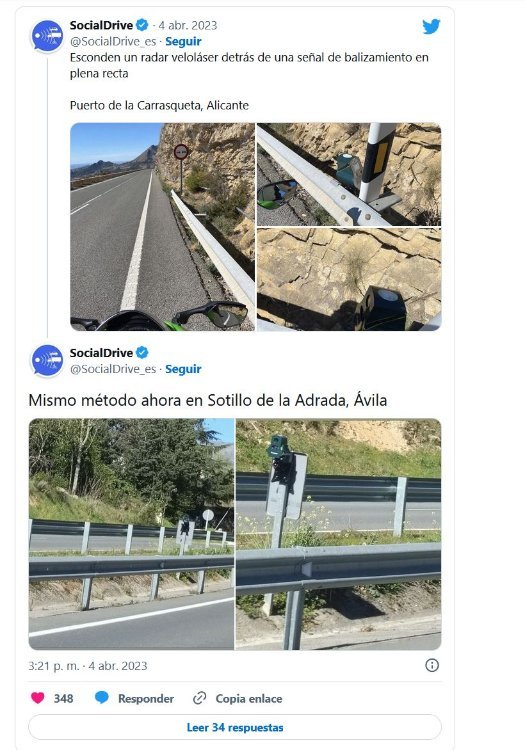Image resolution: width=525 pixels, height=750 pixels.
Task: Click the Responder button
Action: [146, 698]
